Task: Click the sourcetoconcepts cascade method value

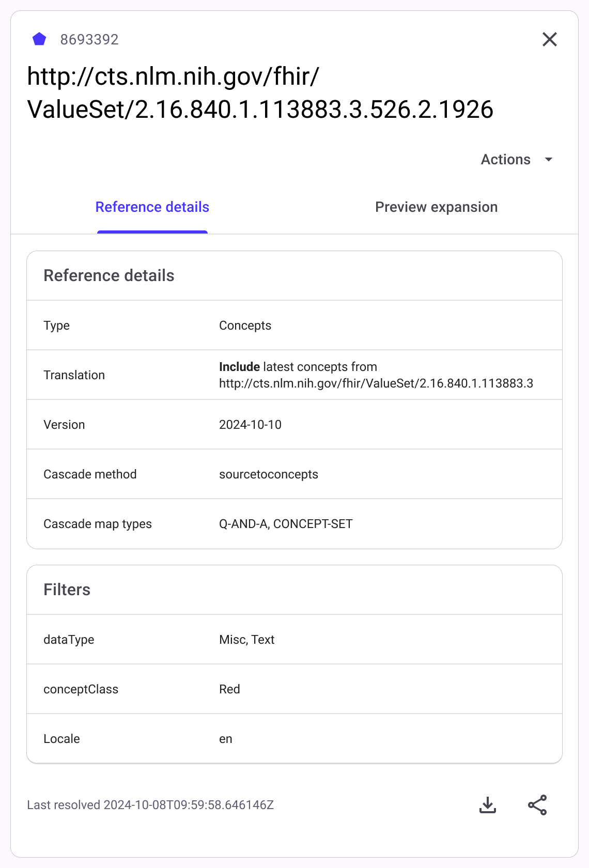Action: pyautogui.click(x=268, y=474)
